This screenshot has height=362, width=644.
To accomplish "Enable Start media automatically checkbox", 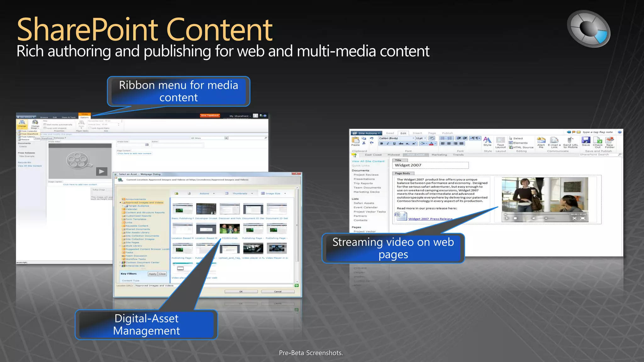I will tap(45, 124).
